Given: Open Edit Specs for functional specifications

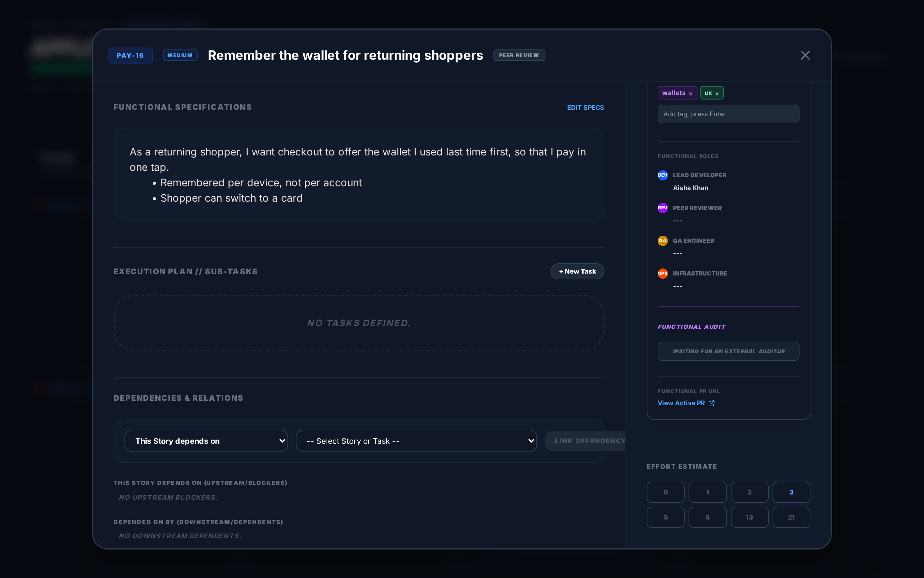Looking at the screenshot, I should coord(585,108).
